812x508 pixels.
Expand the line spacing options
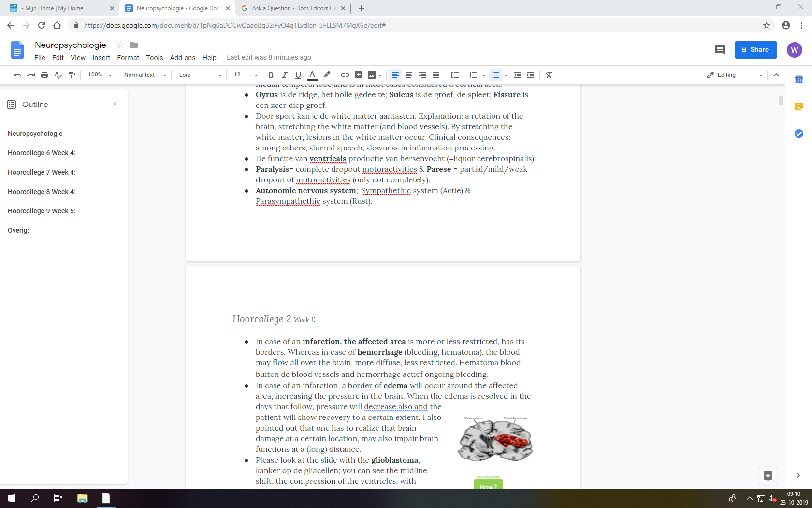(454, 75)
